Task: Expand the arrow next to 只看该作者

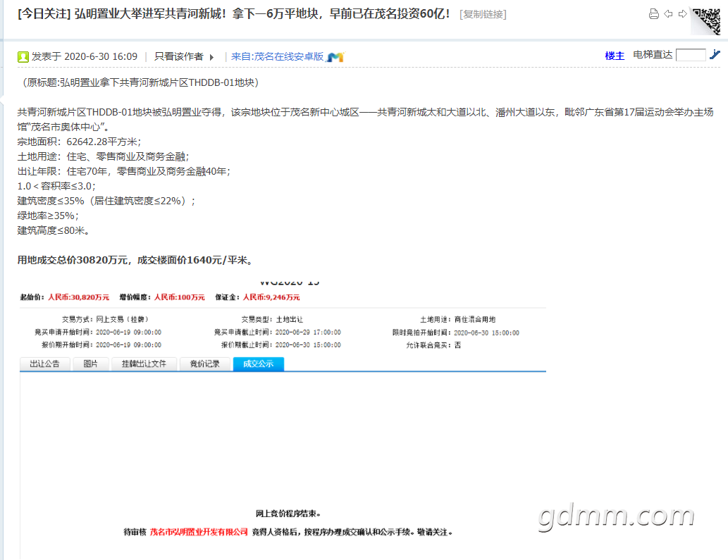Action: pos(211,57)
